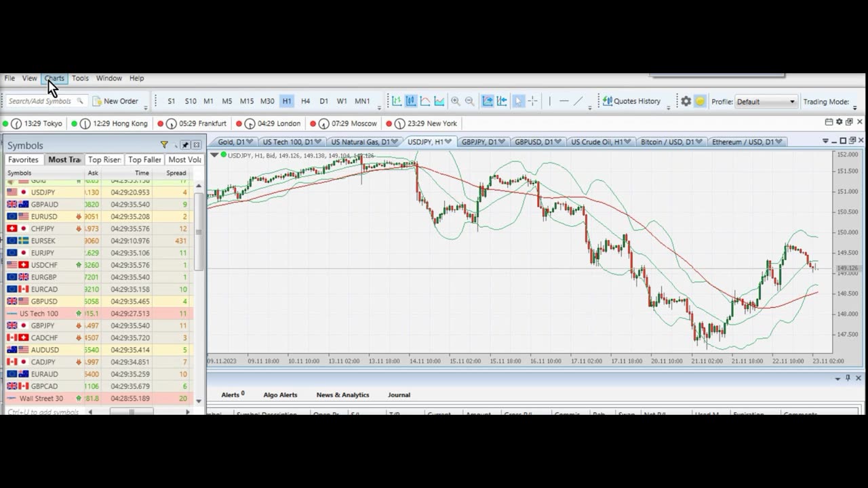Pin the Symbols panel
868x488 pixels.
185,145
